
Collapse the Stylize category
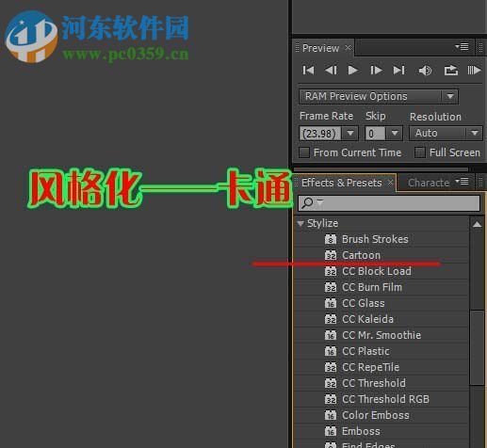click(300, 223)
